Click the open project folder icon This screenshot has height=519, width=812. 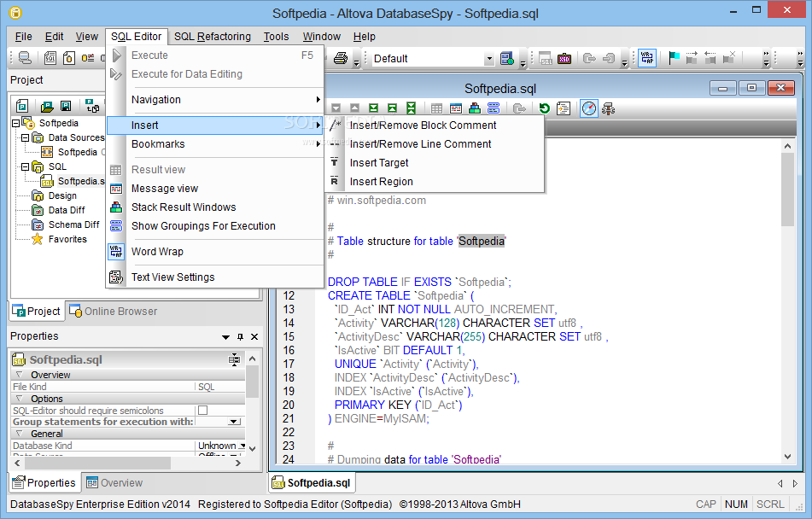47,106
